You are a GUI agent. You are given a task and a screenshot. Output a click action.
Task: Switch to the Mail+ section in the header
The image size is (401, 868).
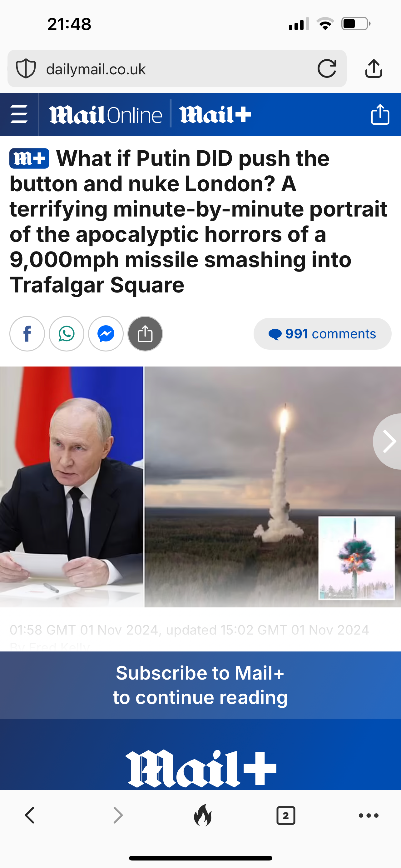click(215, 115)
